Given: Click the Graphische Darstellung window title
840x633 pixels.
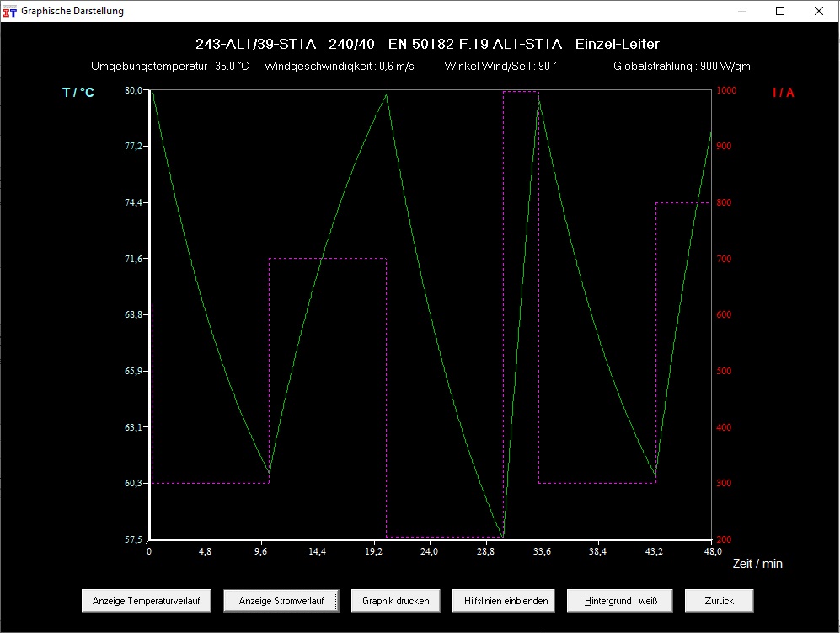Looking at the screenshot, I should [73, 11].
